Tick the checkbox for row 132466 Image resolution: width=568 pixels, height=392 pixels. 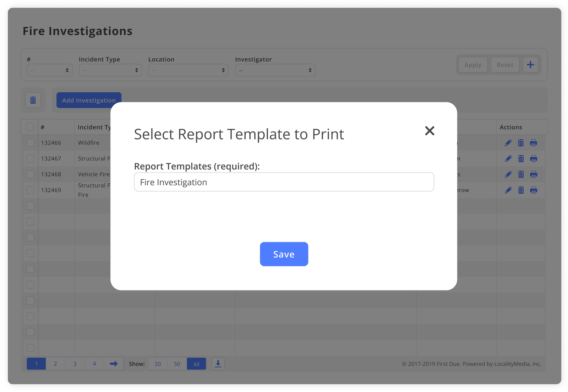31,143
